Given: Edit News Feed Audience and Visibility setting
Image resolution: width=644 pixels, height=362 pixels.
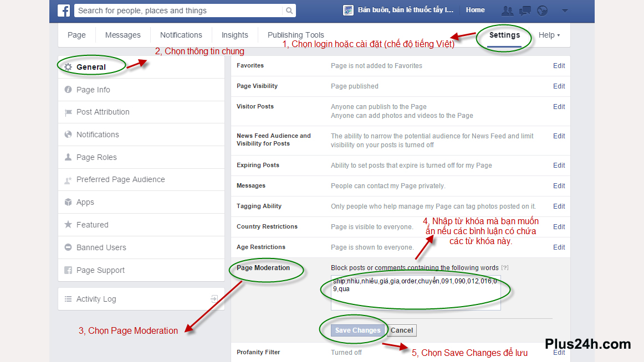Looking at the screenshot, I should click(x=559, y=136).
